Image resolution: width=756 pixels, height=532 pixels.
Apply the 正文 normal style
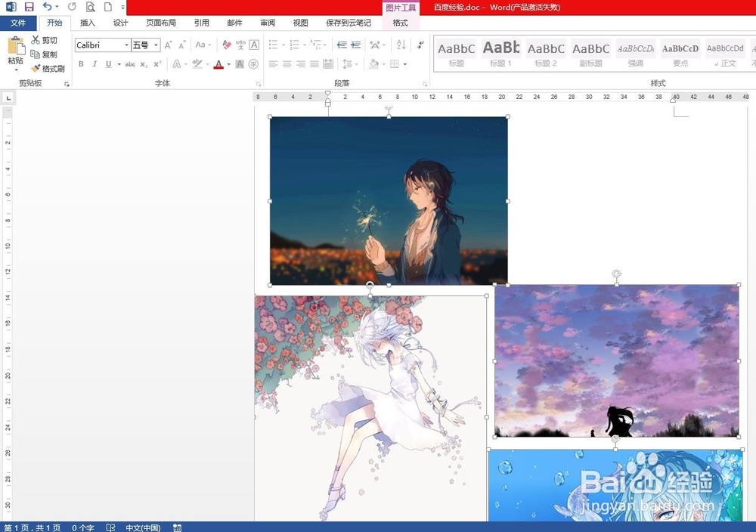click(x=725, y=54)
